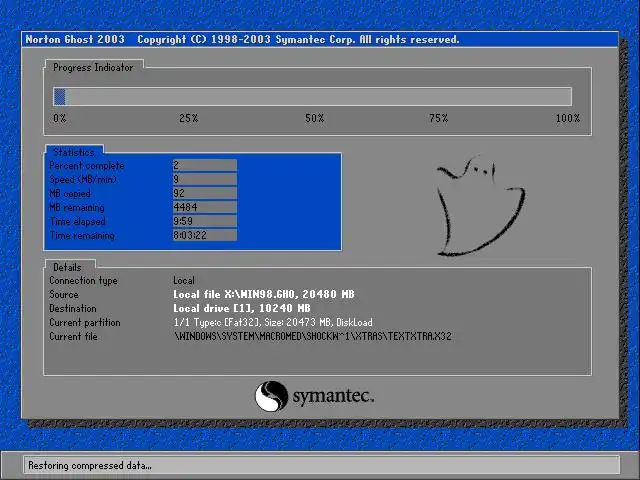
Task: Click the Destination label in Details
Action: 73,308
